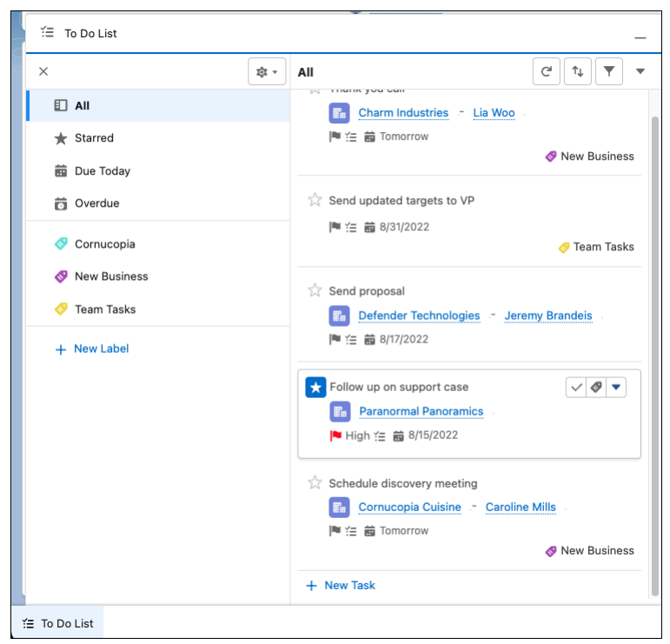Open Schedule discovery meeting task title
This screenshot has width=670, height=644.
pyautogui.click(x=403, y=484)
